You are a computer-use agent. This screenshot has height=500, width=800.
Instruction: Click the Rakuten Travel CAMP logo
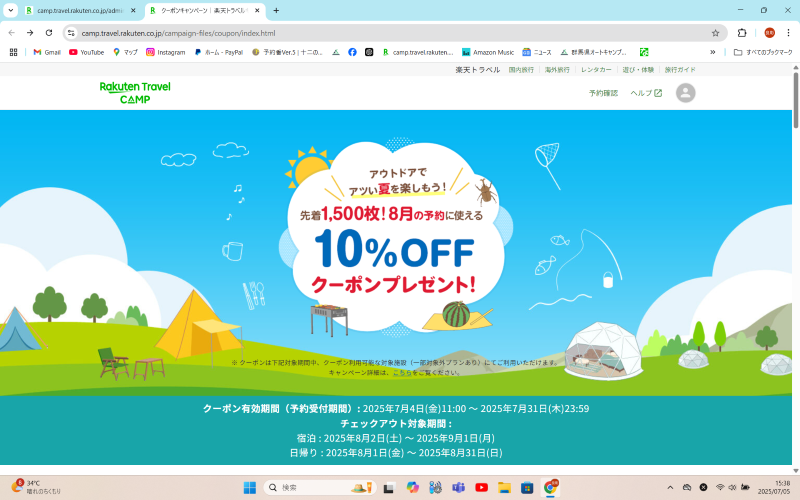click(135, 93)
